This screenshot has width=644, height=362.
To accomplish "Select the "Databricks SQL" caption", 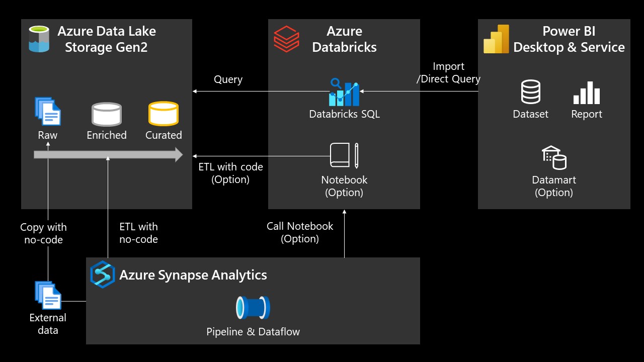I will [345, 114].
